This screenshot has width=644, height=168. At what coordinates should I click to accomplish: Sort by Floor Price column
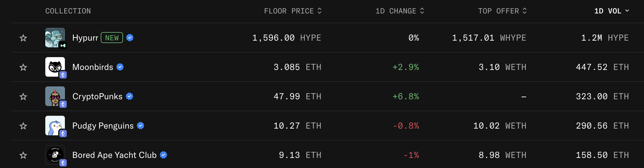click(293, 11)
